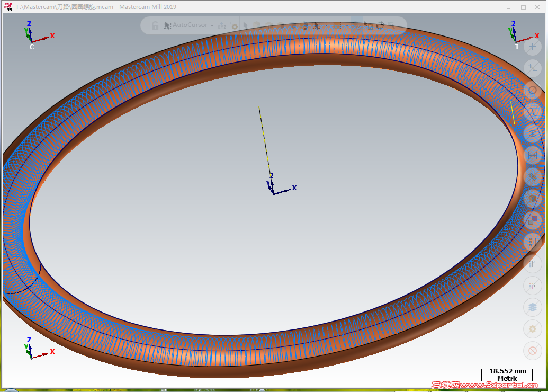Viewport: 548px width, 392px height.
Task: Click the arrow with checkbox selection icon
Action: tap(369, 25)
